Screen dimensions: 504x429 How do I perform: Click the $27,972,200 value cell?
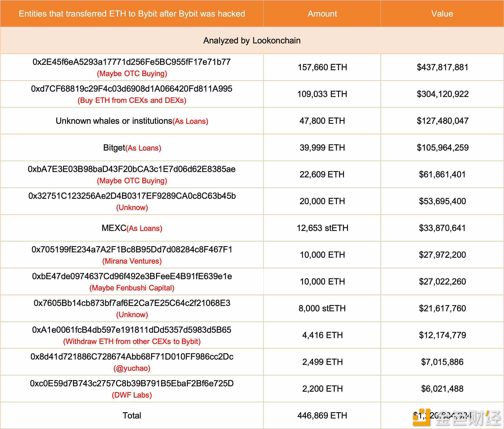click(442, 255)
